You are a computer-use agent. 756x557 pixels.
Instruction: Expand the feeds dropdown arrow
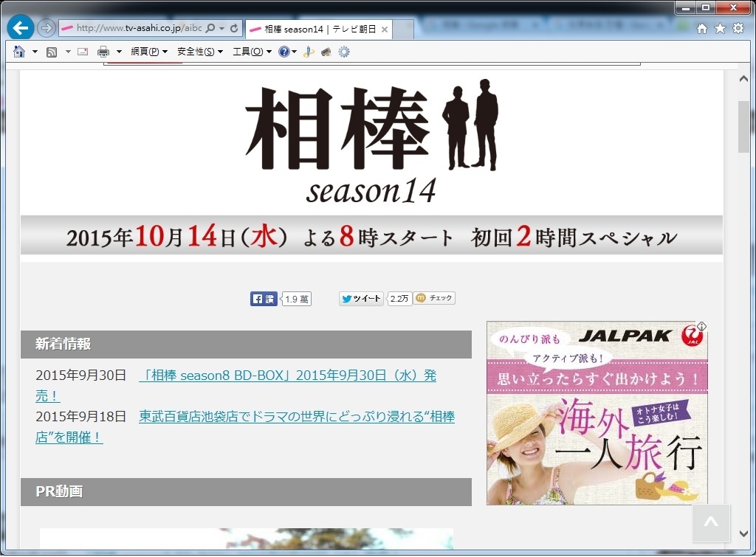pyautogui.click(x=68, y=52)
